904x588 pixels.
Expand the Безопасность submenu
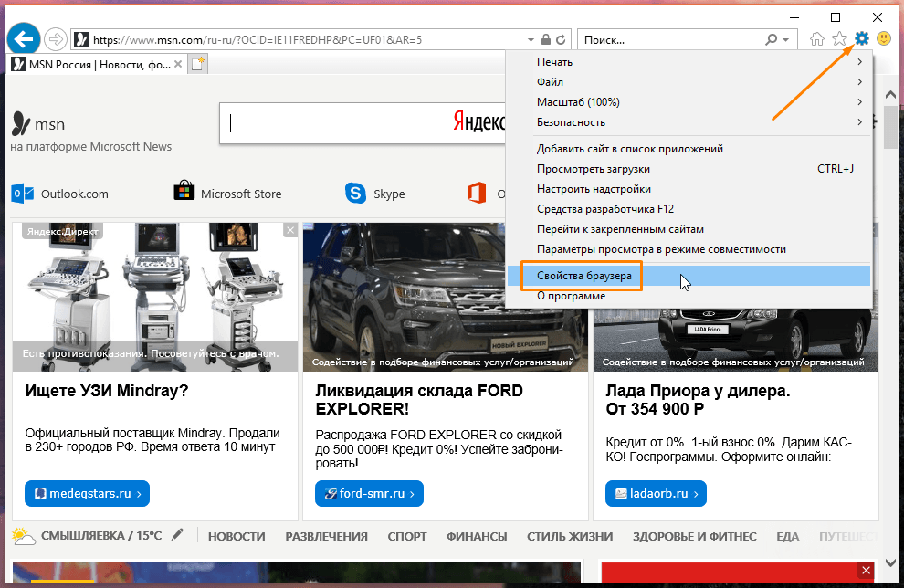pos(689,122)
